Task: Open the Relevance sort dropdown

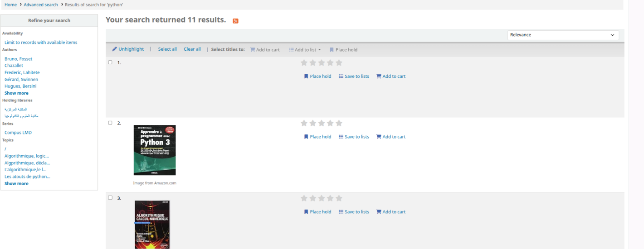Action: 563,35
